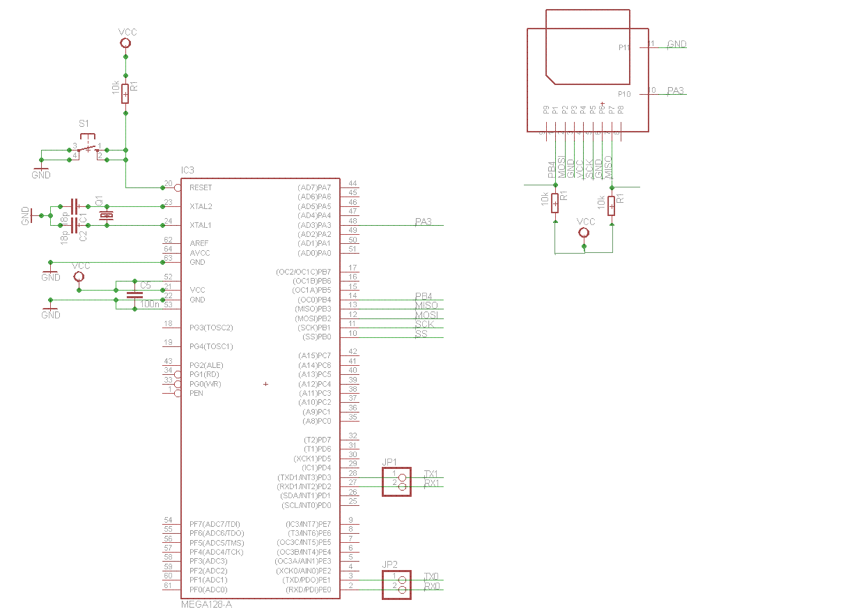This screenshot has width=861, height=616.
Task: Click the (RXD1/INT2)PD2 pin label
Action: [x=304, y=486]
